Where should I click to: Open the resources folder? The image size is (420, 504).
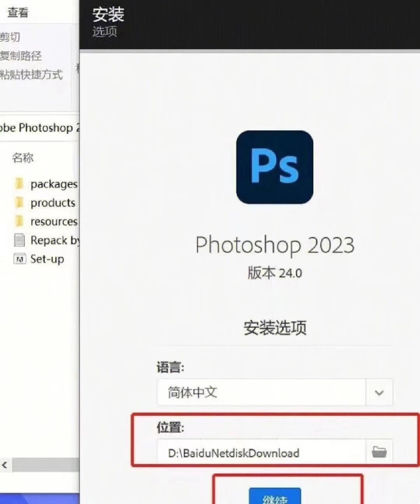[53, 221]
